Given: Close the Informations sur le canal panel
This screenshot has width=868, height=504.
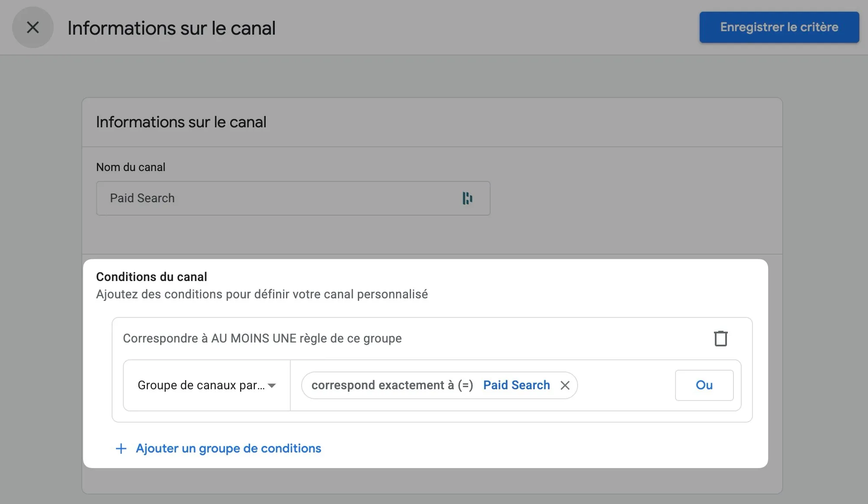Looking at the screenshot, I should coord(33,27).
